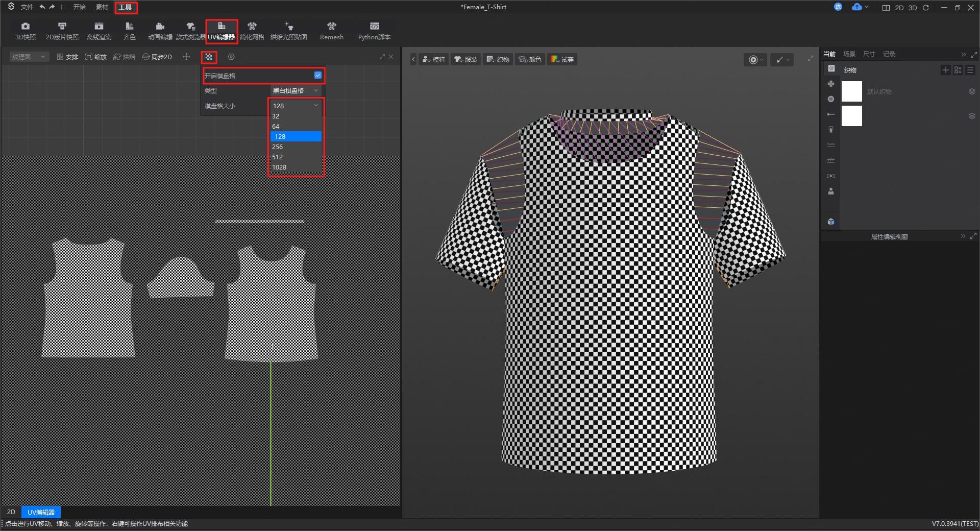Click the zipper icon in right sidebar
980x531 pixels.
831,130
